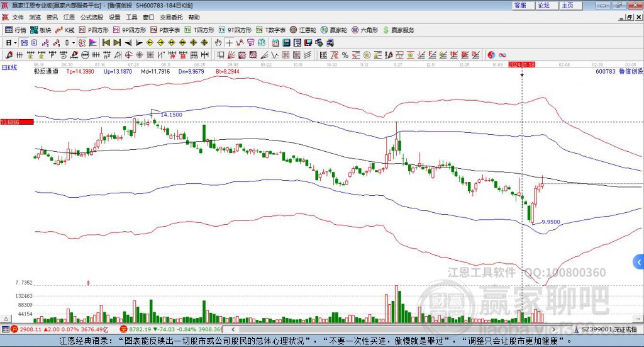644x347 pixels.
Task: Select the Gann fan lines tool
Action: point(231,55)
